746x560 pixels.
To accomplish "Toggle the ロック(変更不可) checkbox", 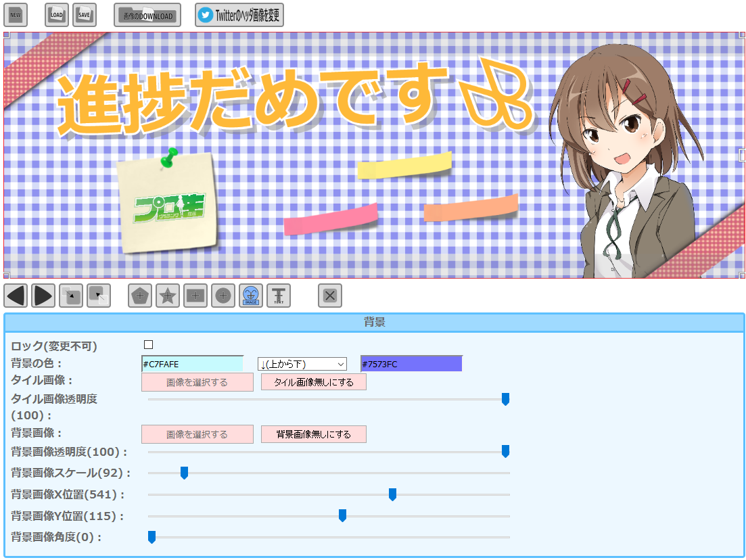I will coord(149,345).
